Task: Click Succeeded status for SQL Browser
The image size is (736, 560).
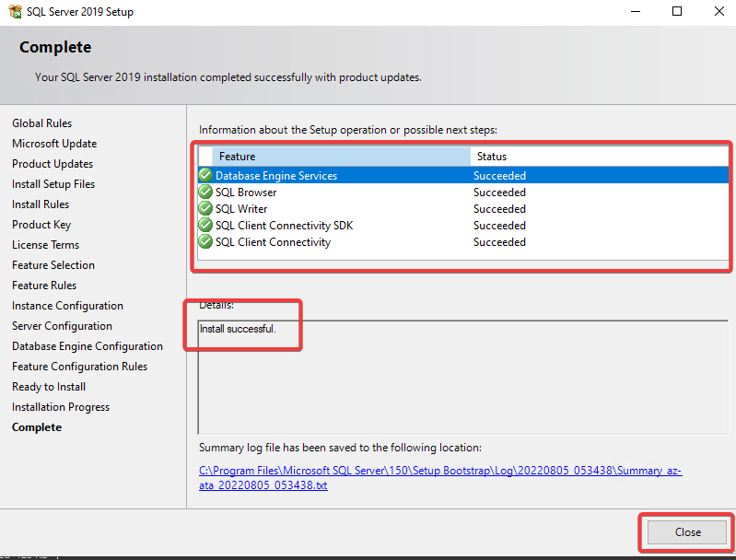Action: pyautogui.click(x=499, y=192)
